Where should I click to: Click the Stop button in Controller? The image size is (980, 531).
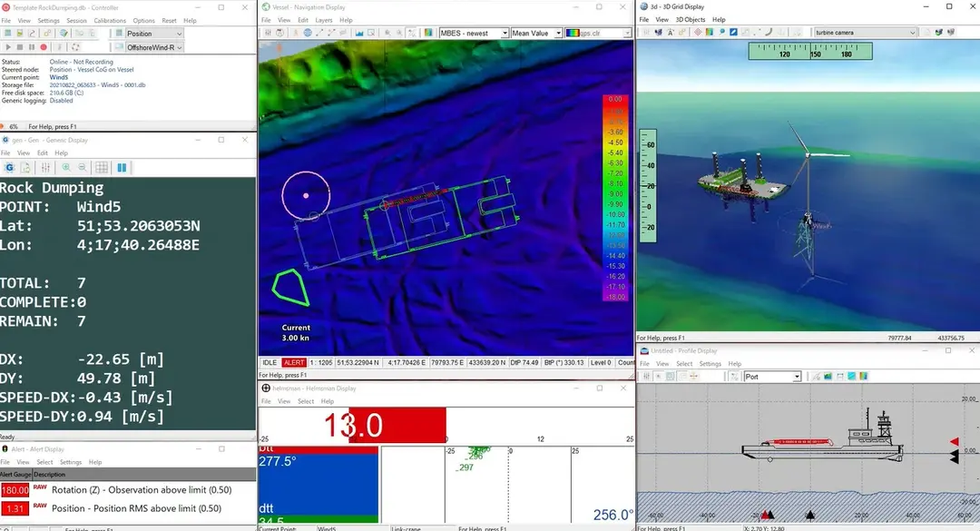click(20, 47)
